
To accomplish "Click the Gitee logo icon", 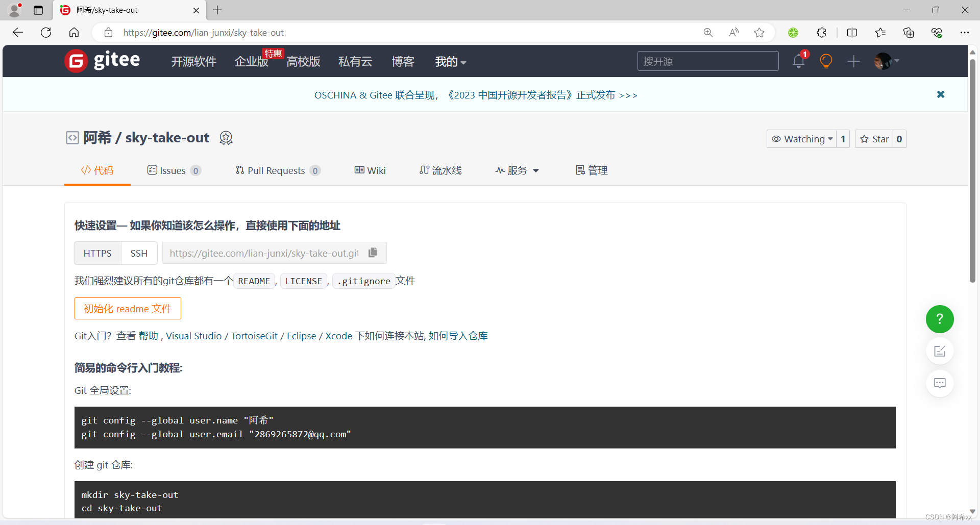I will pyautogui.click(x=76, y=61).
